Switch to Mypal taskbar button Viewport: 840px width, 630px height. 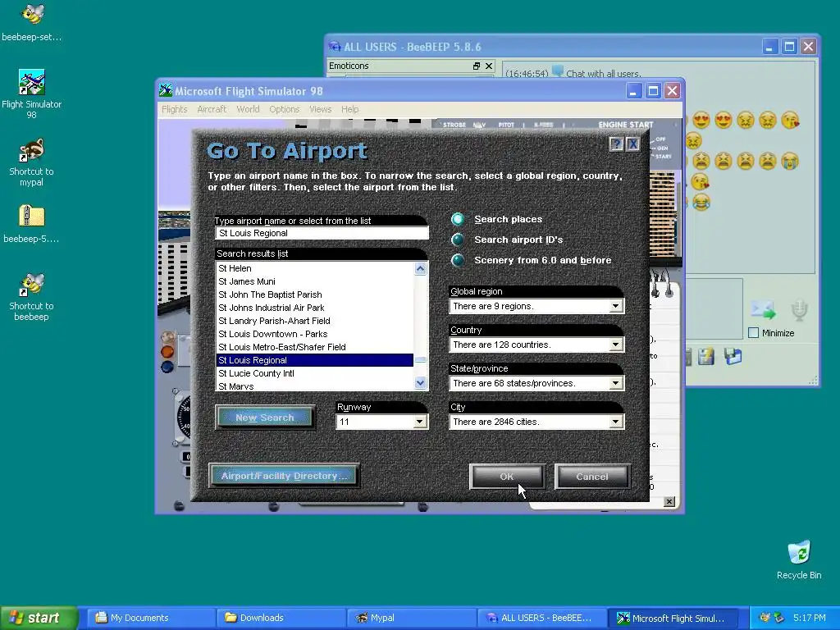[x=411, y=618]
